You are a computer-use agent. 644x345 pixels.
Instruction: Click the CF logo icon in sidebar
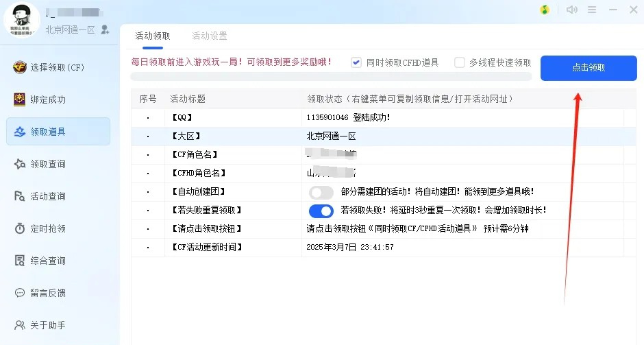tap(20, 67)
